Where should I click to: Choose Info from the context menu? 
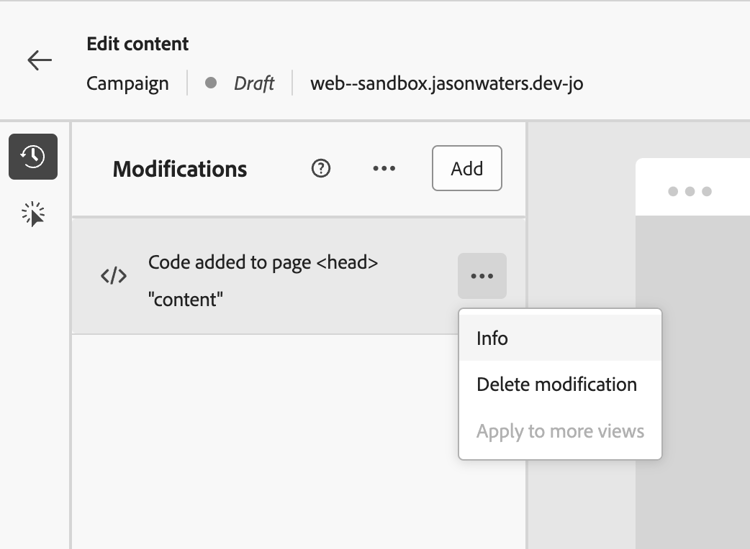(492, 338)
